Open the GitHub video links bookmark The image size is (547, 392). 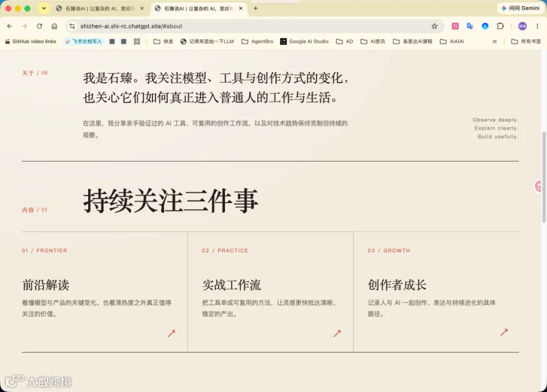[31, 41]
